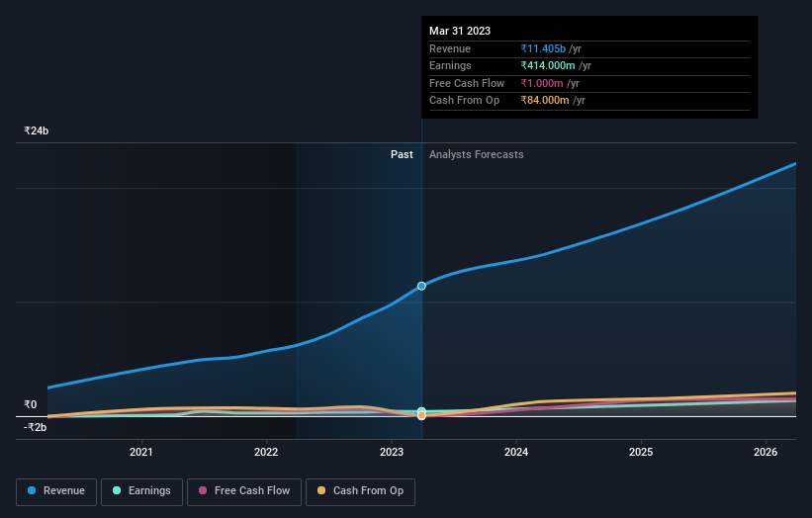812x518 pixels.
Task: Click the ₹84.000m cash from op value
Action: [x=545, y=101]
